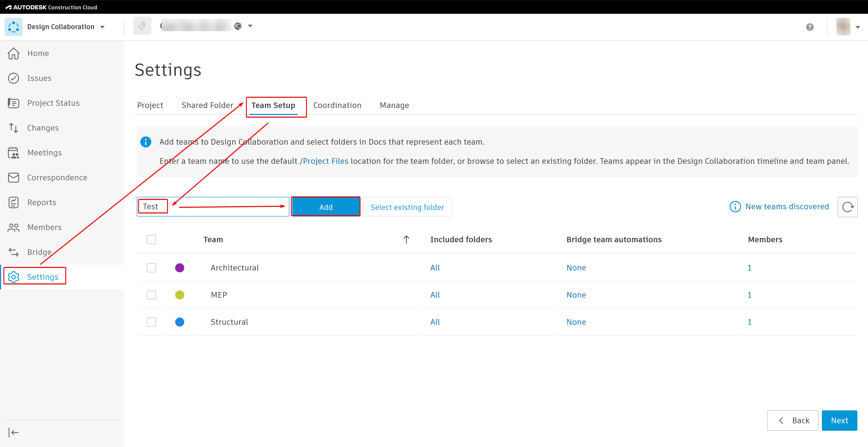This screenshot has height=447, width=868.
Task: Open the Issues sidebar icon
Action: tap(14, 78)
